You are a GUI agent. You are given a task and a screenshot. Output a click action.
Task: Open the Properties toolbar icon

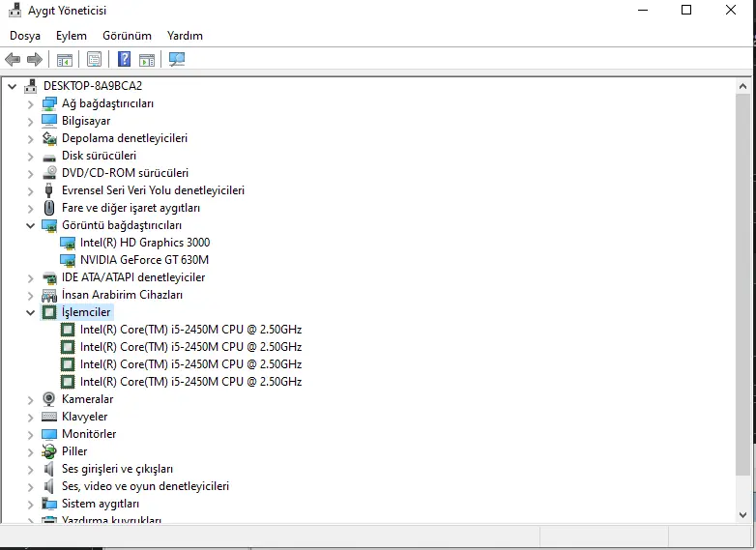94,59
